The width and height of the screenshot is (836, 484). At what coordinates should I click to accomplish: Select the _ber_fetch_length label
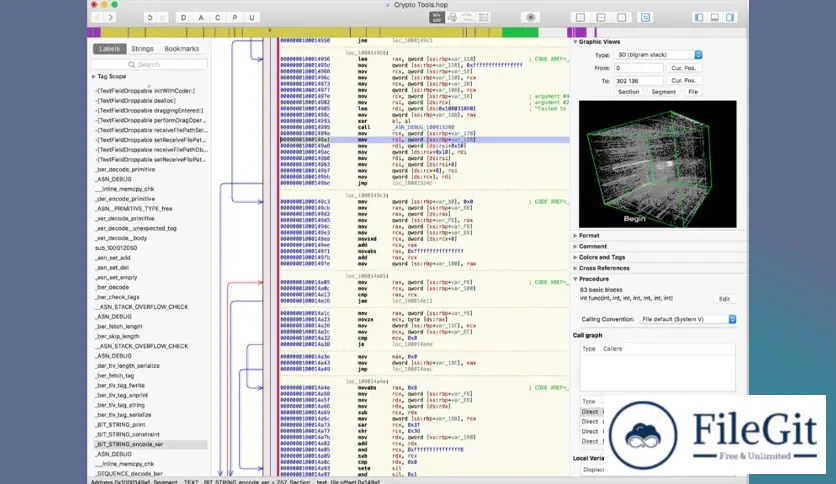118,326
